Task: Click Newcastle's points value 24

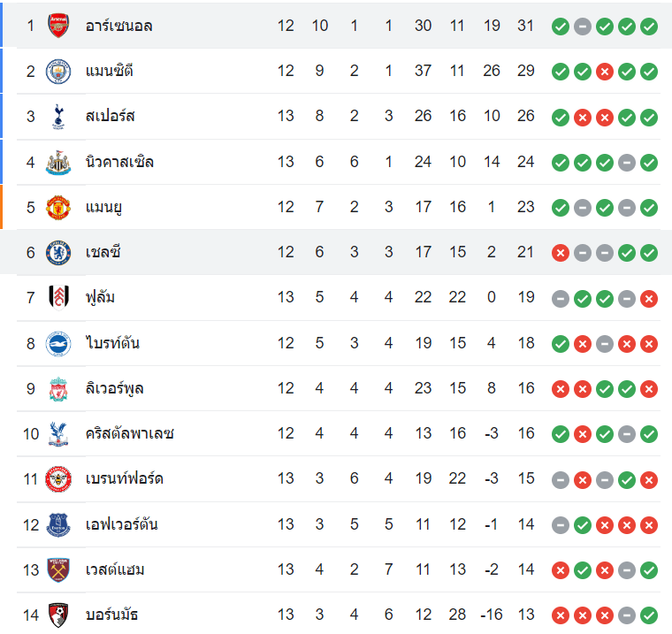Action: pos(526,162)
